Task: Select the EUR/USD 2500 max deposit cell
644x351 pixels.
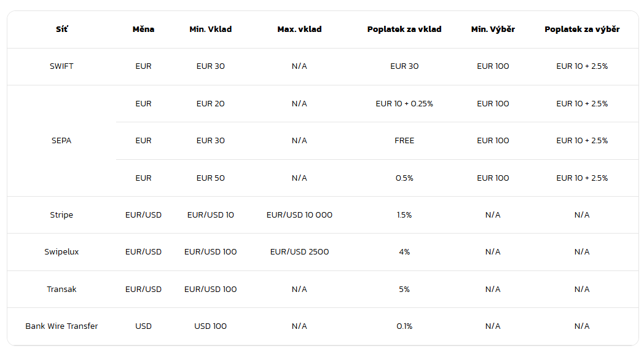Action: pyautogui.click(x=299, y=252)
